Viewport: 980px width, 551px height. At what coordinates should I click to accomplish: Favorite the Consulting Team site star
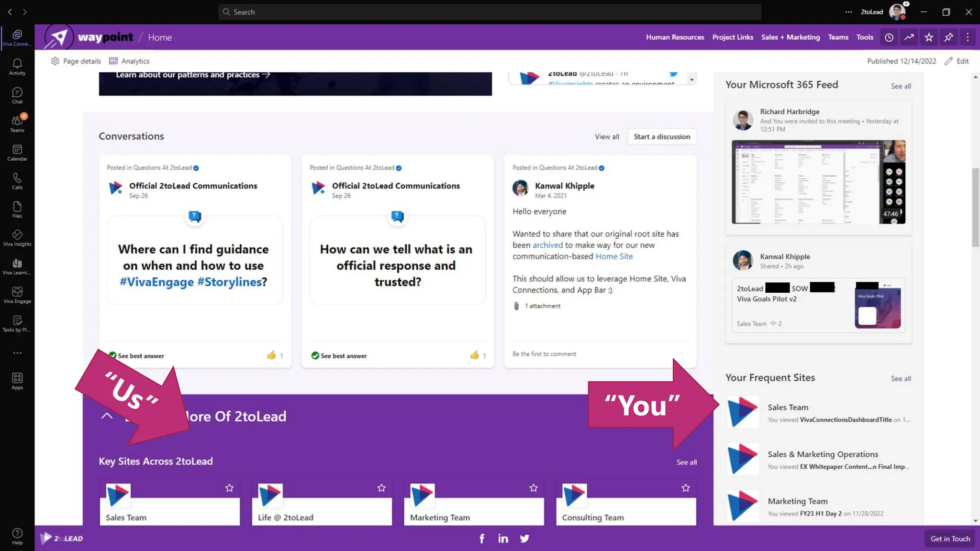click(x=686, y=488)
